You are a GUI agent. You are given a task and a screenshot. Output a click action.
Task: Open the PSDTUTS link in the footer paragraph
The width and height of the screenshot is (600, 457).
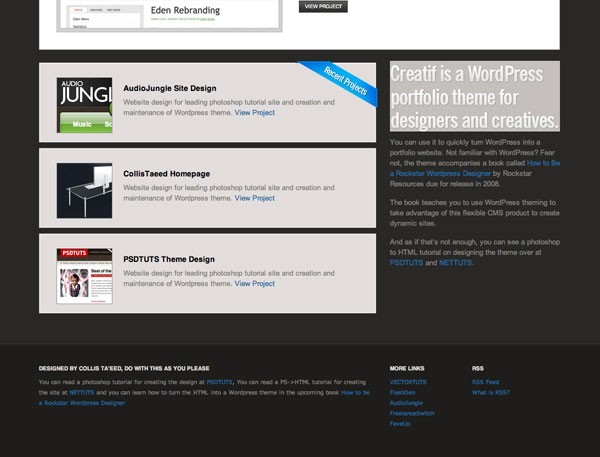coord(219,382)
